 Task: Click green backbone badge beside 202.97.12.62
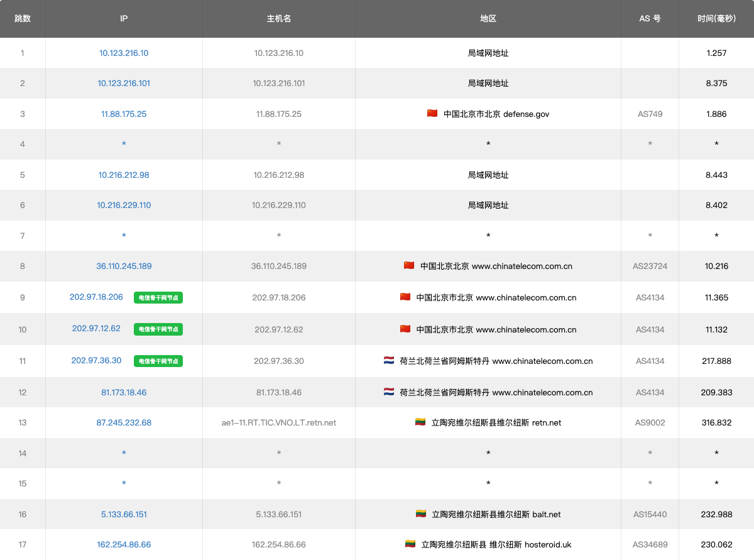(x=158, y=329)
